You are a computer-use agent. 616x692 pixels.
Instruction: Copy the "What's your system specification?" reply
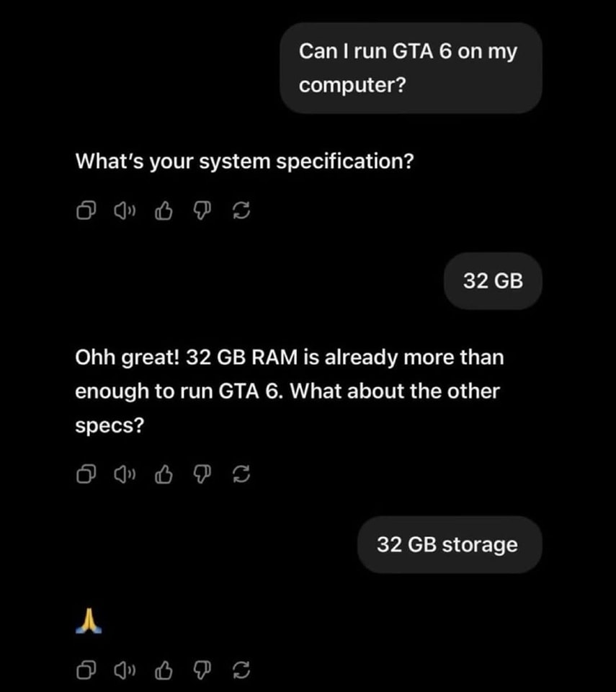click(x=86, y=211)
